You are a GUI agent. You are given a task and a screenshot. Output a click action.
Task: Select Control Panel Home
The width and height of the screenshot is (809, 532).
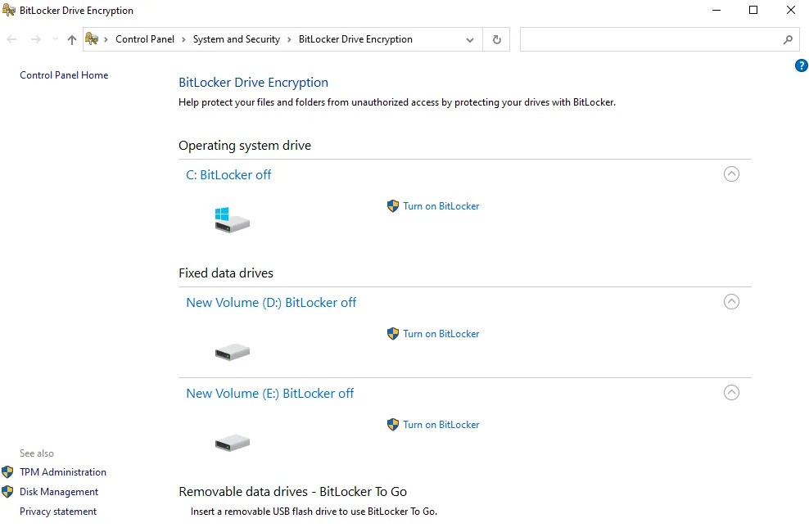coord(63,74)
